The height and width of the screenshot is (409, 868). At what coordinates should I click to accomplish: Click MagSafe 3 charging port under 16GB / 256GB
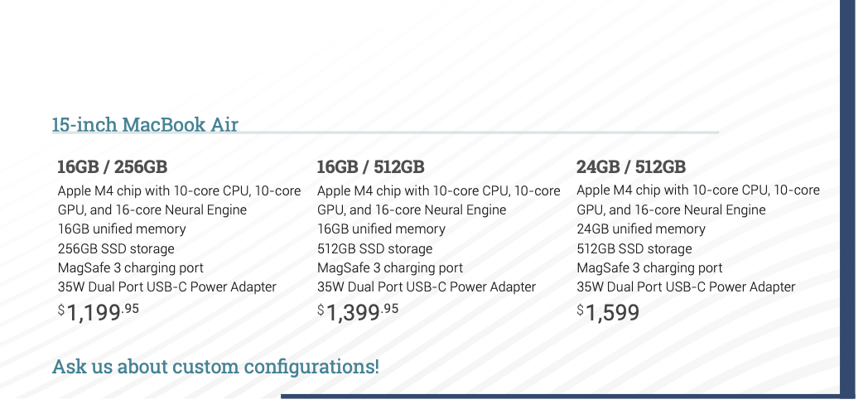[x=130, y=267]
